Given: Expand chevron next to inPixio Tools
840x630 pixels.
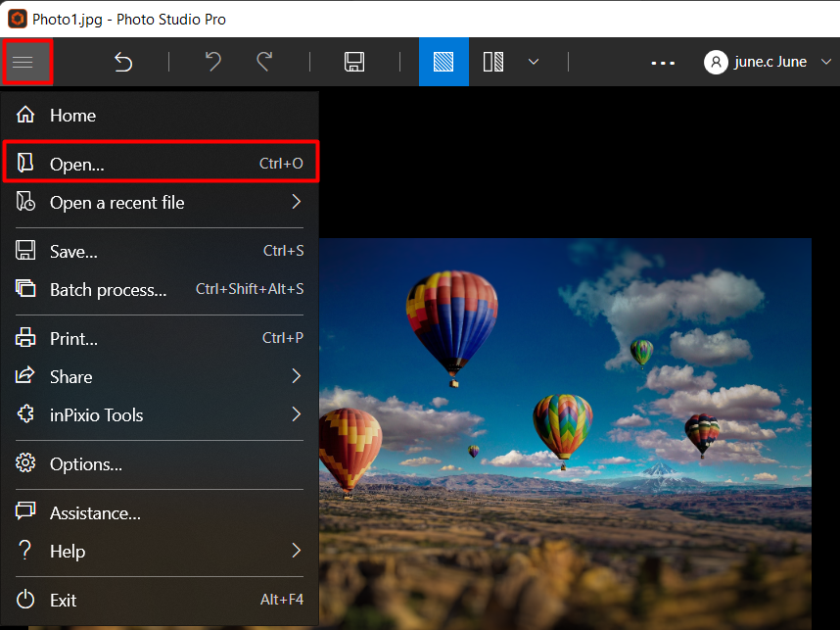Looking at the screenshot, I should [297, 413].
